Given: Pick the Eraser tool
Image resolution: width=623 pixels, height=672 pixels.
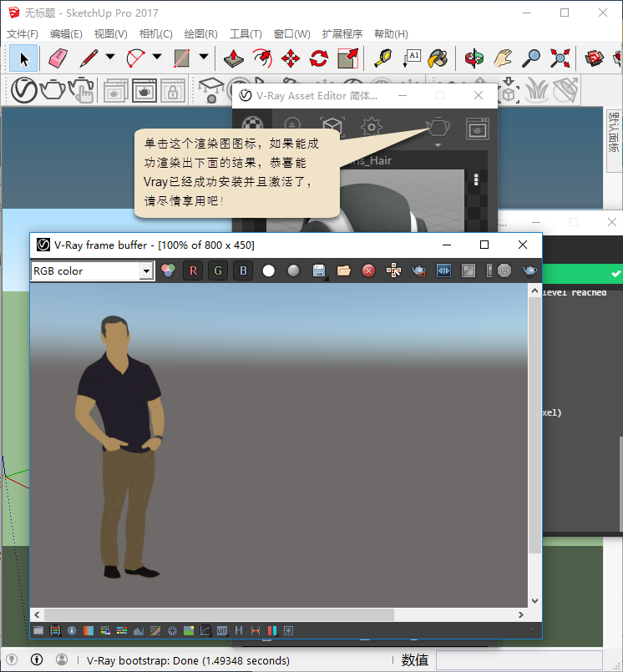Looking at the screenshot, I should tap(58, 58).
